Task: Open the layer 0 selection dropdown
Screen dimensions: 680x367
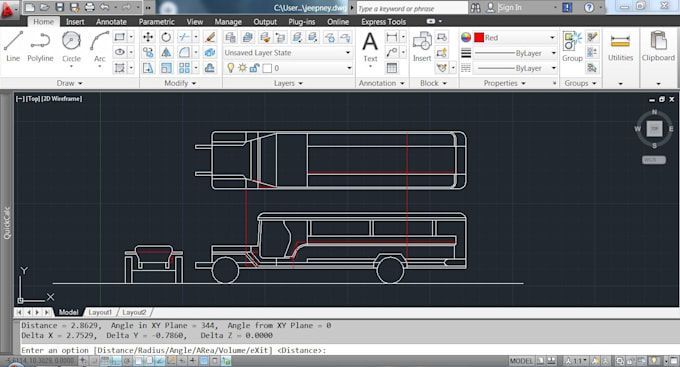Action: [349, 68]
